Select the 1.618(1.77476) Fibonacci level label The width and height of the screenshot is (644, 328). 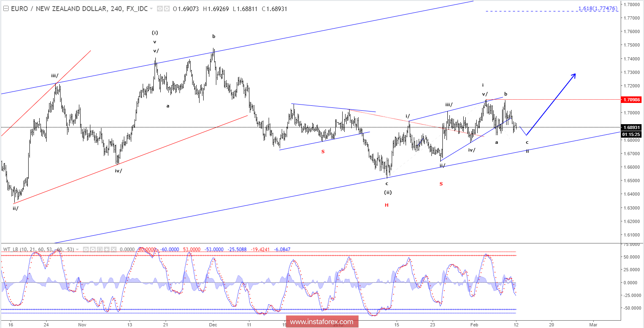(x=598, y=8)
